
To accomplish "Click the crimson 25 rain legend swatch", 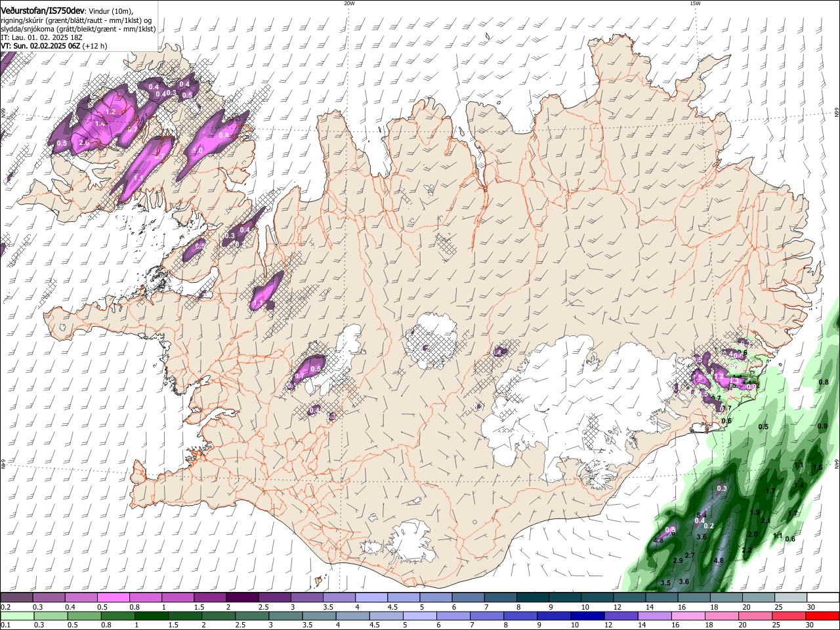I will [x=787, y=616].
